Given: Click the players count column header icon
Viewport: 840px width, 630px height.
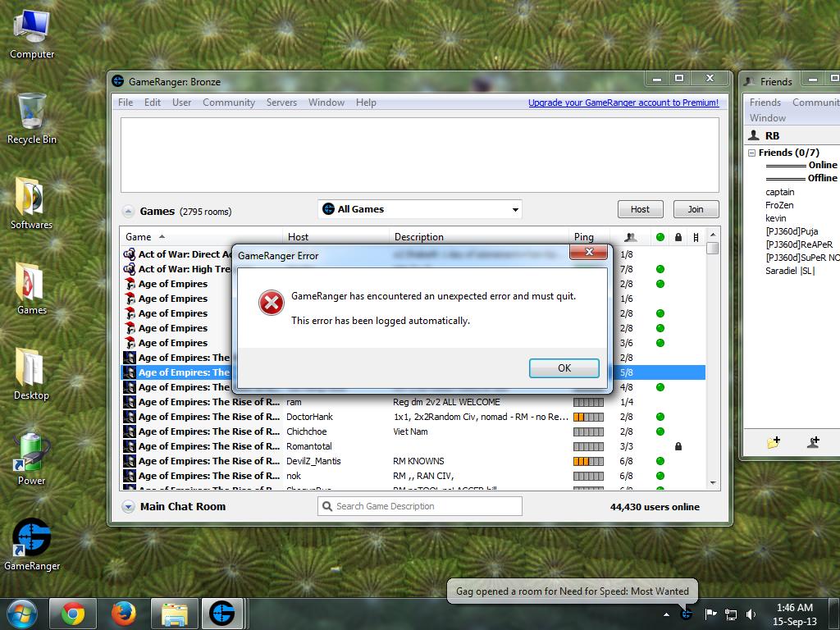Looking at the screenshot, I should pyautogui.click(x=630, y=237).
